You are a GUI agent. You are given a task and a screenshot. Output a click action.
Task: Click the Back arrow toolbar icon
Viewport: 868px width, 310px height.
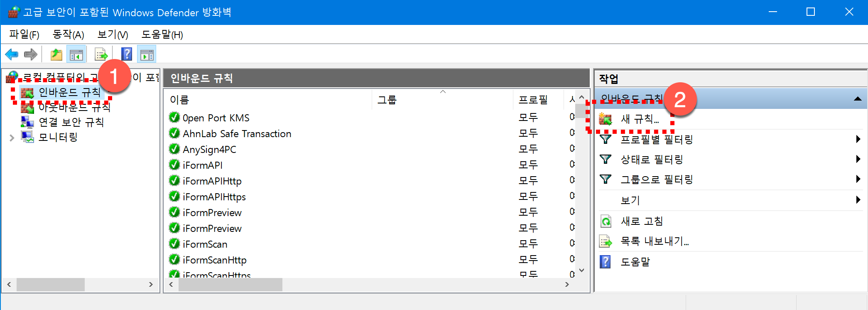click(12, 54)
